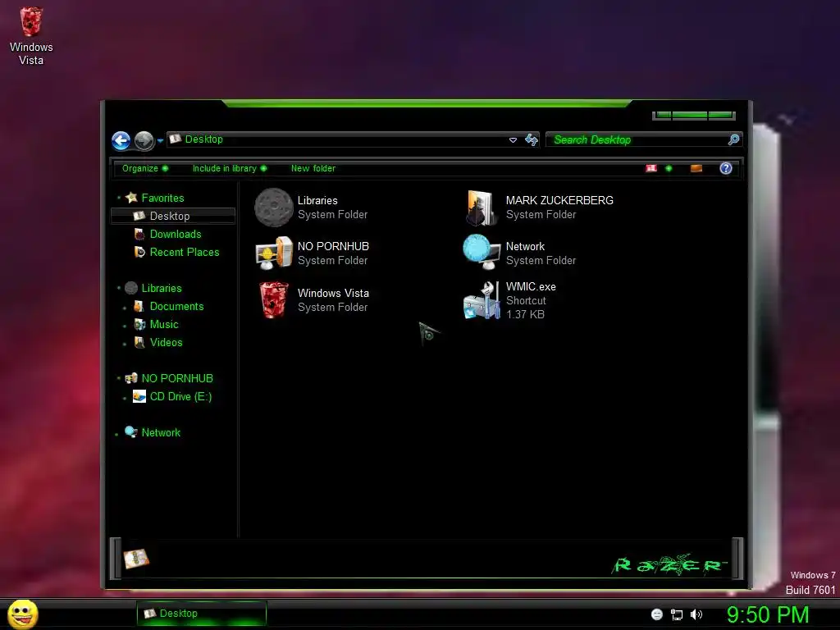Select the Windows Vista red bin icon
This screenshot has height=630, width=840.
coord(274,300)
